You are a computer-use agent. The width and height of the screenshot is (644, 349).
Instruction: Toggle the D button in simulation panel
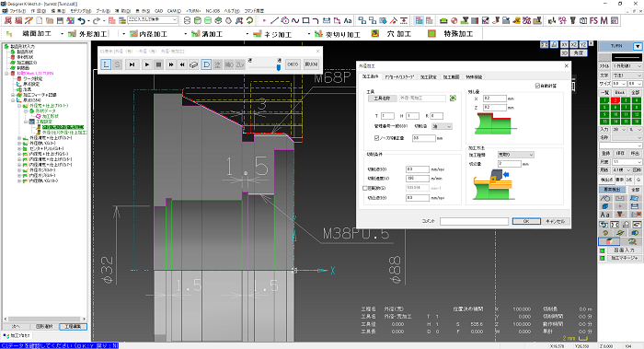click(x=206, y=64)
